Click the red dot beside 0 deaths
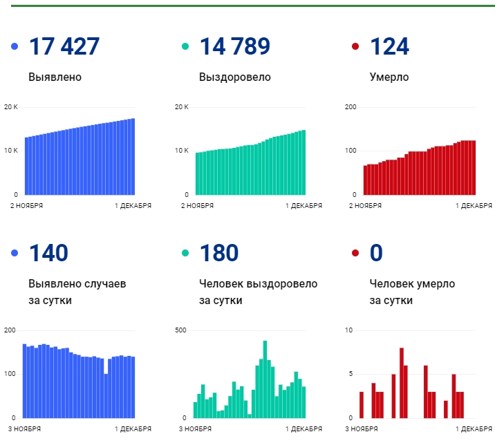The width and height of the screenshot is (504, 443). point(355,253)
